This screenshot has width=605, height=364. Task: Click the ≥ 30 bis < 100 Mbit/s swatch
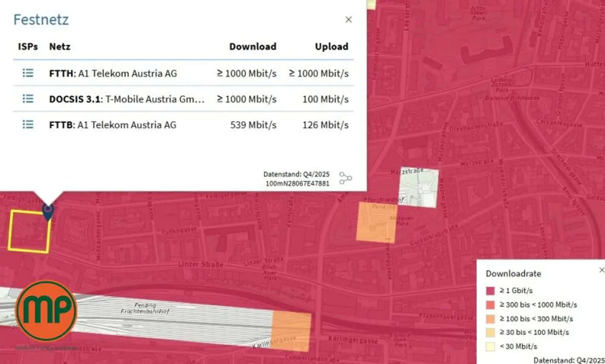490,332
